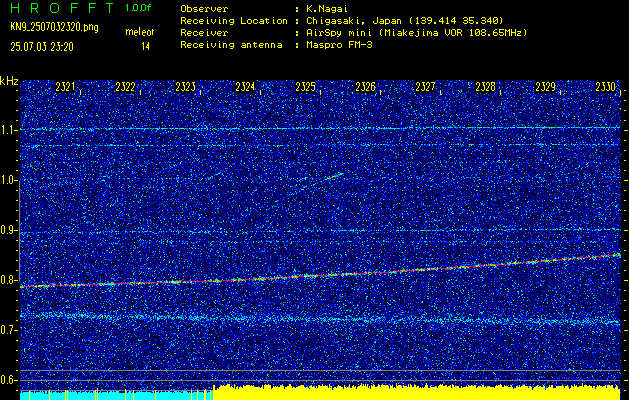This screenshot has height=400, width=629.
Task: Click the 2326 time marker
Action: [365, 87]
